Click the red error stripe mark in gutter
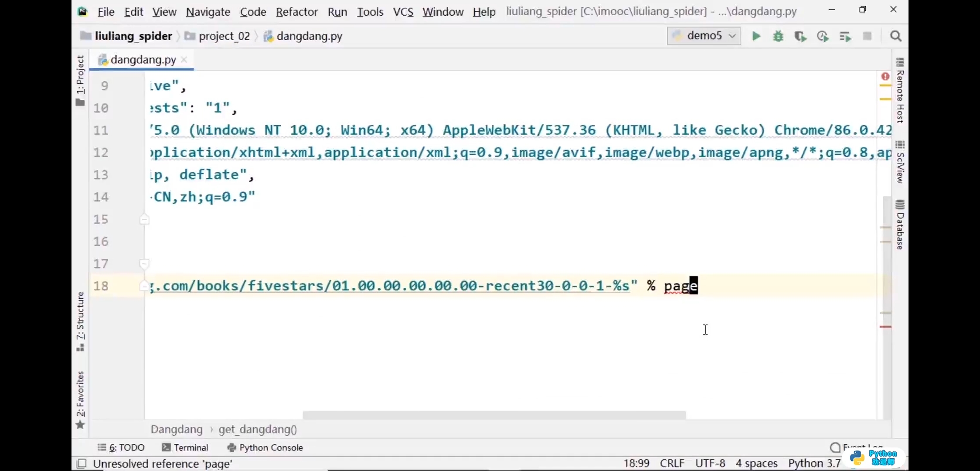Image resolution: width=980 pixels, height=471 pixels. coord(885,327)
